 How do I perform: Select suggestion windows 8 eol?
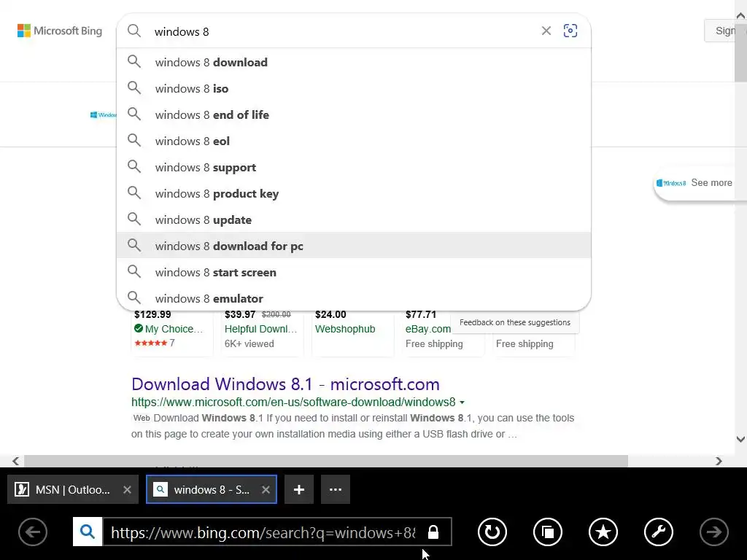(x=354, y=141)
